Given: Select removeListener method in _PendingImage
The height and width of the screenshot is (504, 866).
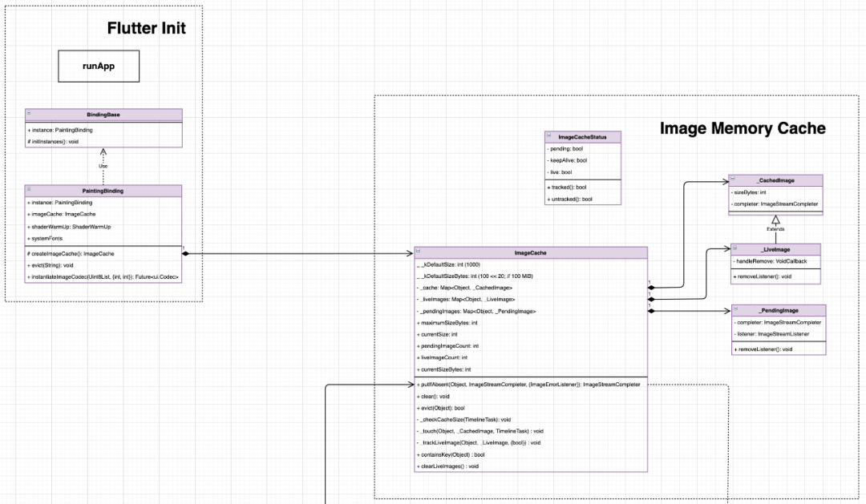Looking at the screenshot, I should click(x=779, y=349).
